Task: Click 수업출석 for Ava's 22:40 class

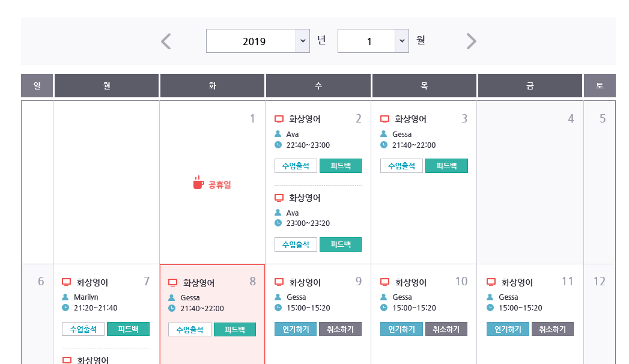Action: coord(296,166)
